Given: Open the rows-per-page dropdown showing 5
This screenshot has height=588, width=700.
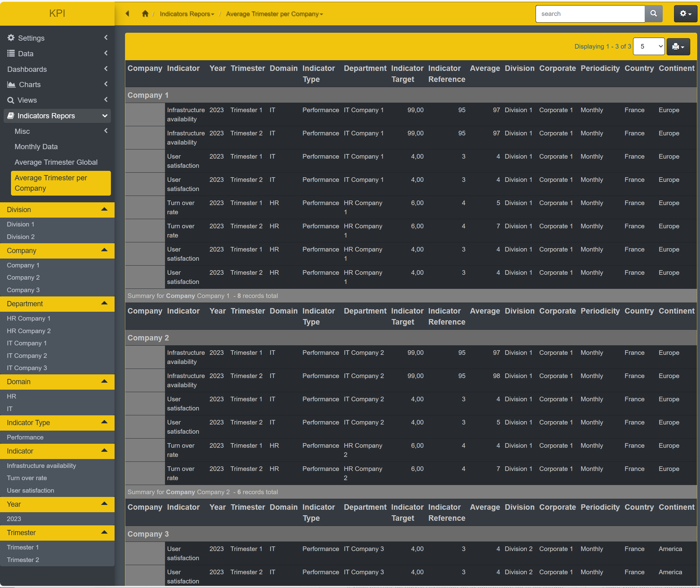Looking at the screenshot, I should (648, 47).
